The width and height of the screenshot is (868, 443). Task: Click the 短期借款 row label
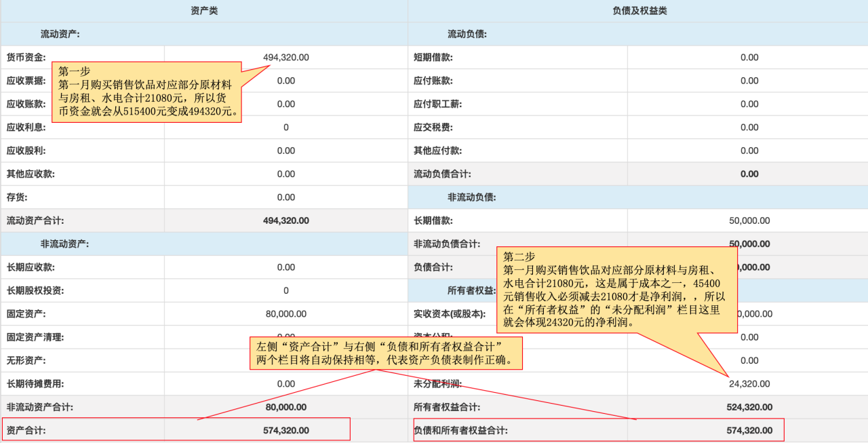pos(433,58)
